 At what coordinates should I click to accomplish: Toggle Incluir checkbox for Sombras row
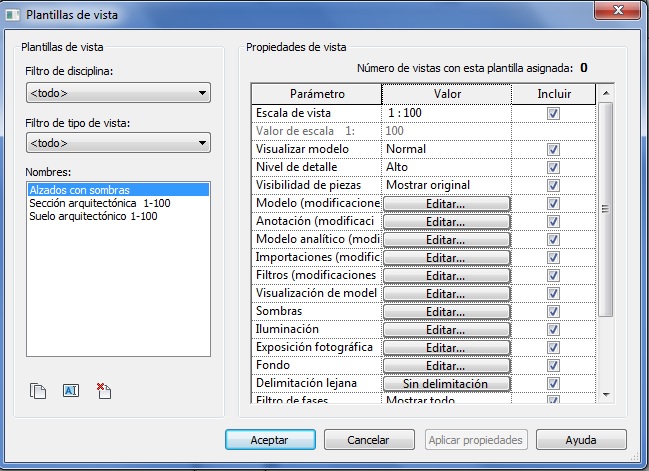click(x=553, y=311)
